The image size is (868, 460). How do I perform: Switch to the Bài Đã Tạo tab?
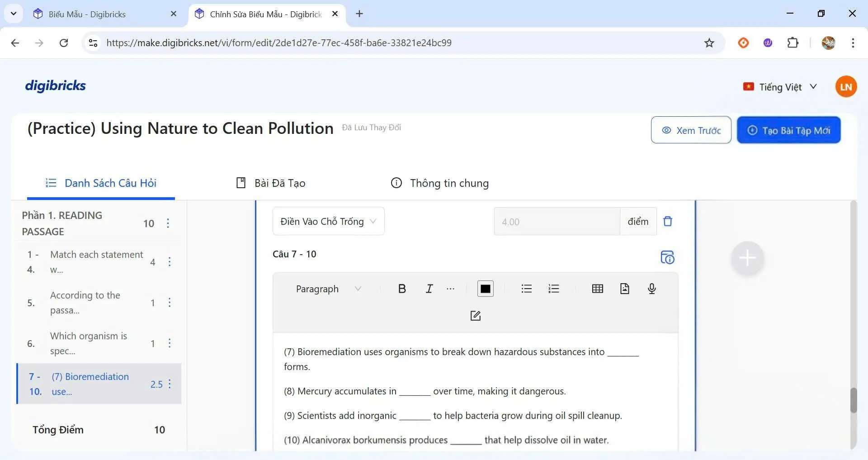pyautogui.click(x=271, y=183)
